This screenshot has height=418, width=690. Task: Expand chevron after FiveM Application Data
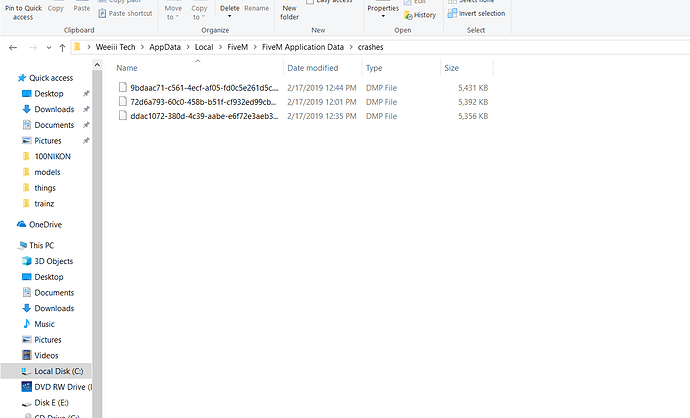[x=351, y=47]
